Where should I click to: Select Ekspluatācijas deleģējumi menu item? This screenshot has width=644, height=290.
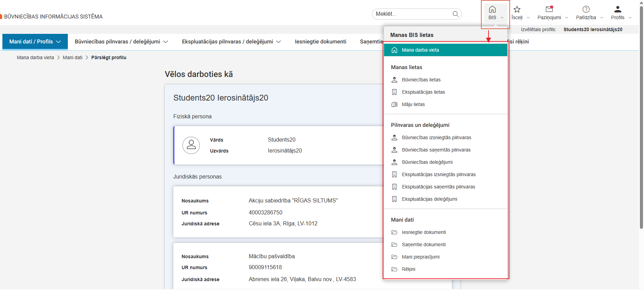pos(429,199)
